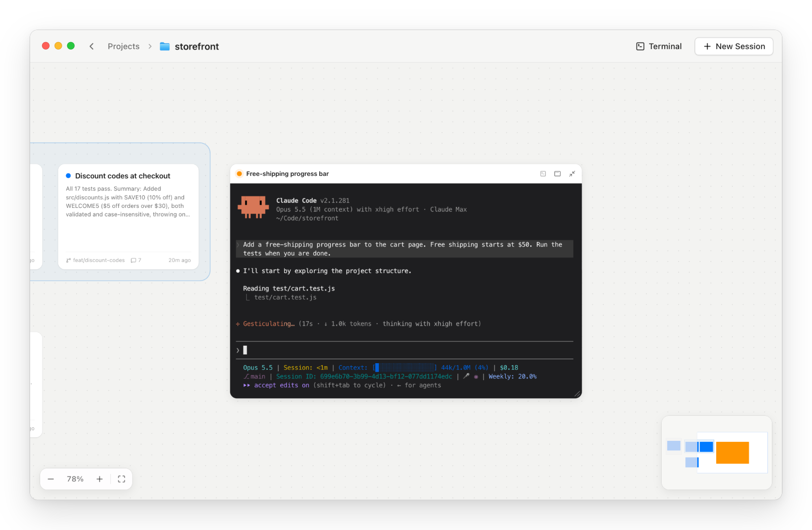Go back with the left chevron arrow

(92, 46)
